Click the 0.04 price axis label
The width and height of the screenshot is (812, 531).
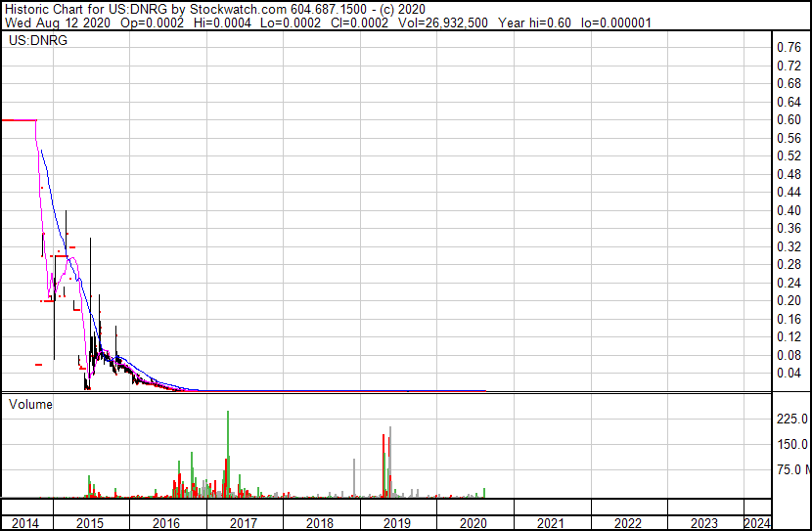tap(789, 374)
